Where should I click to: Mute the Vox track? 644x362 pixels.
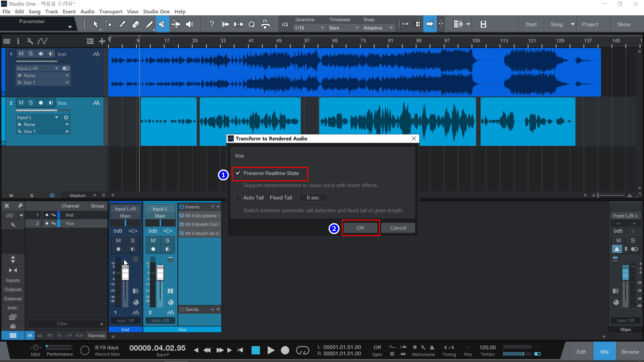21,103
